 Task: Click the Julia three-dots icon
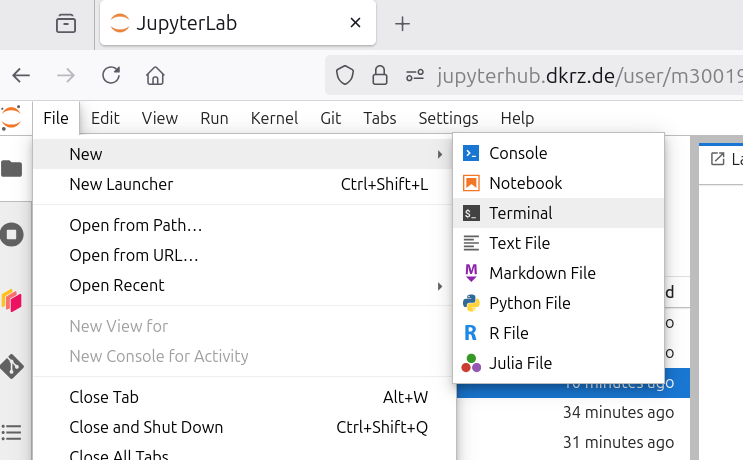coord(471,363)
